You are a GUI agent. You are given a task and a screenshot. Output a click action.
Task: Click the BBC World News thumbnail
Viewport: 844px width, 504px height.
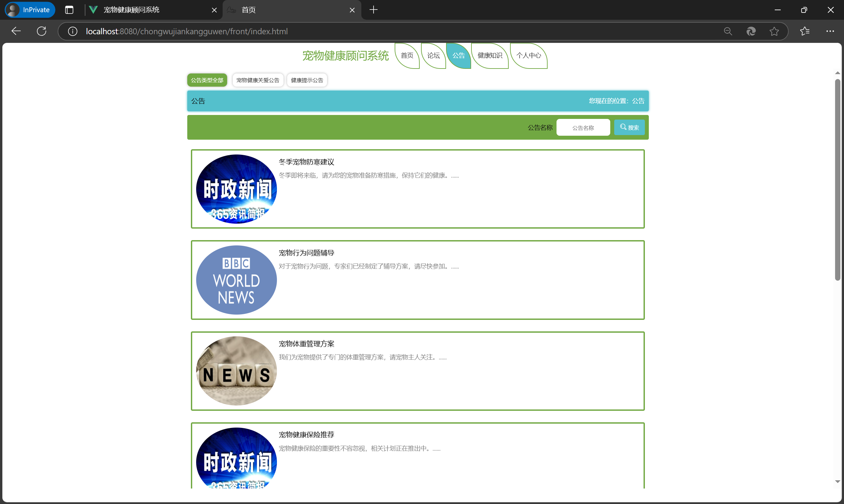pyautogui.click(x=236, y=280)
